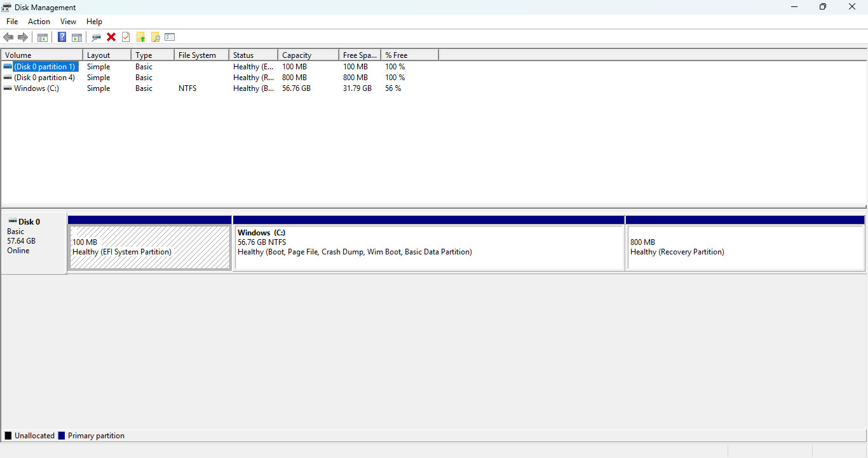Click the drive icon beside Disk 0 partition 4
The height and width of the screenshot is (458, 868).
[x=8, y=78]
